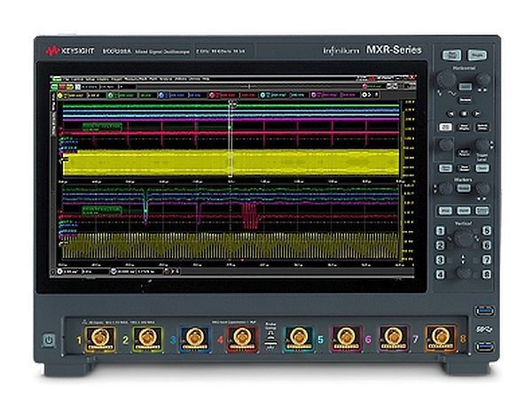Click the green Run button on the screen toolbar

coord(54,87)
